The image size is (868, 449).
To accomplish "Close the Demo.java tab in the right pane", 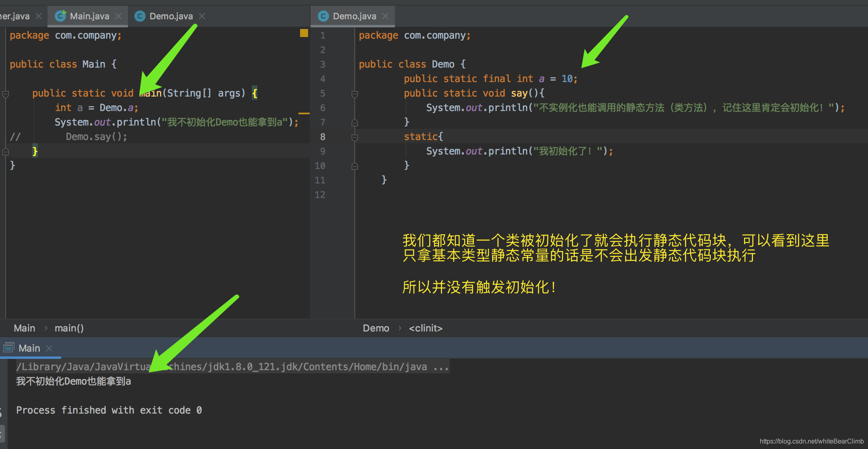I will point(385,16).
